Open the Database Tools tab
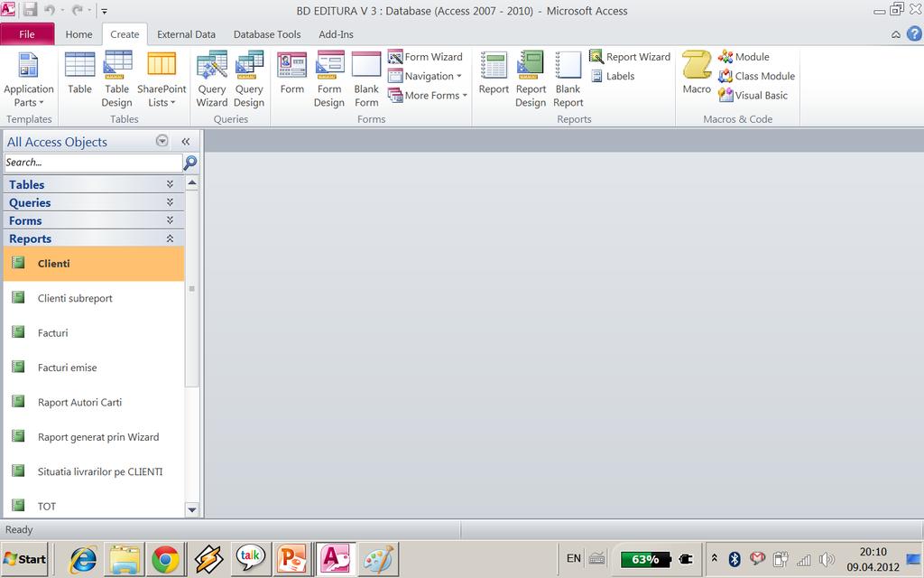The height and width of the screenshot is (578, 924). tap(267, 34)
